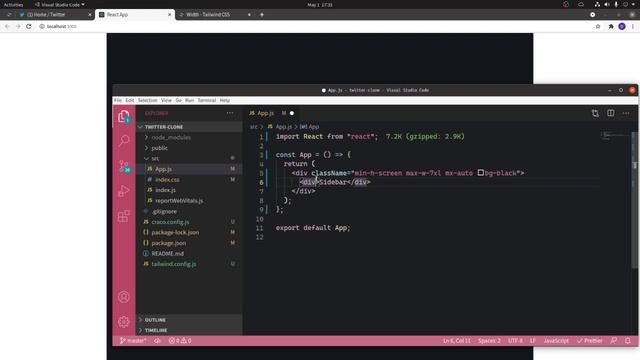Bookmark this page with star icon
Screen dimensions: 640x360
598,26
